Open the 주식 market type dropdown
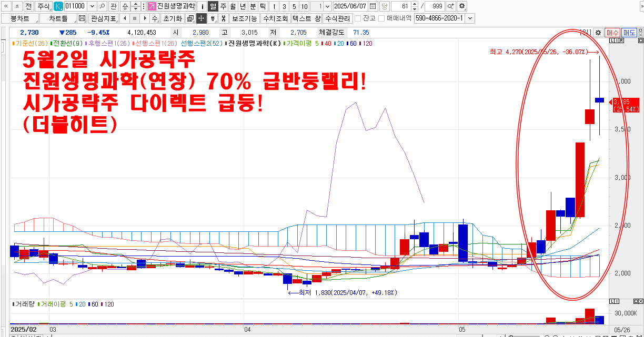Image resolution: width=644 pixels, height=337 pixels. point(44,6)
